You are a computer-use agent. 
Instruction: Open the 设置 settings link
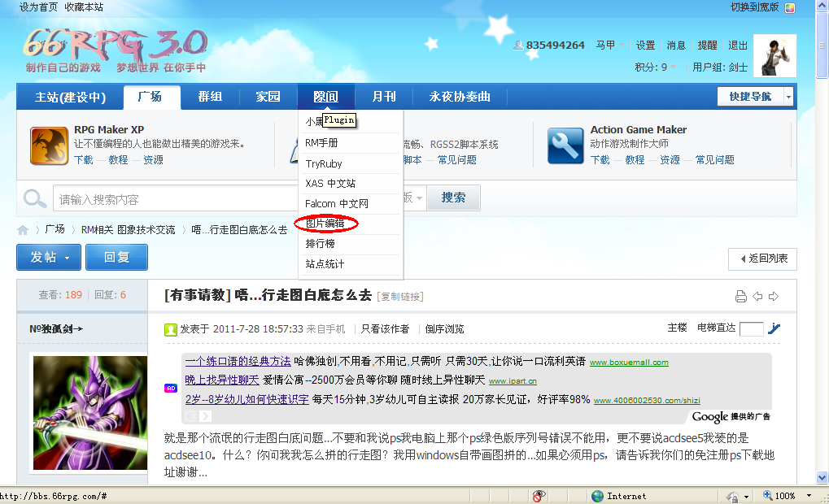tap(645, 46)
